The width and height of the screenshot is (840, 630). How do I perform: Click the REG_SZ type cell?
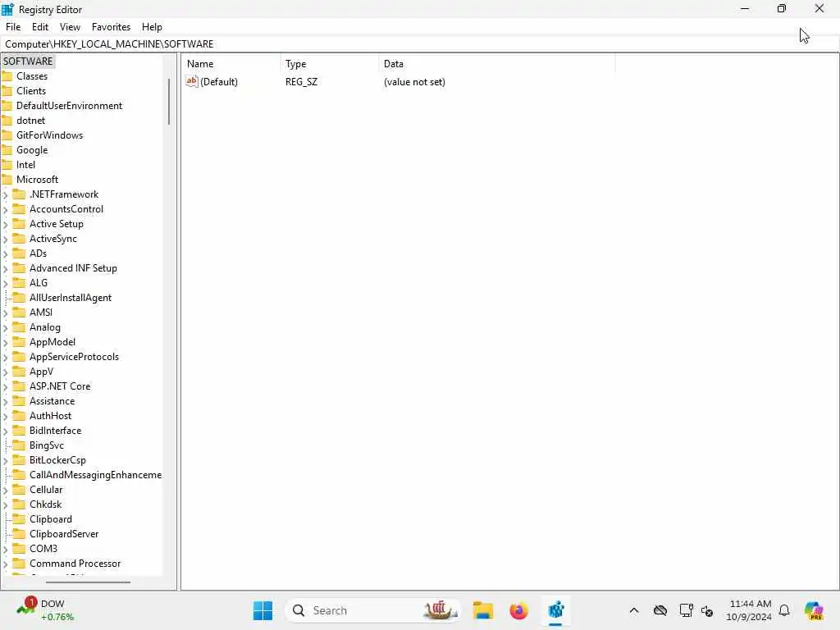tap(301, 81)
